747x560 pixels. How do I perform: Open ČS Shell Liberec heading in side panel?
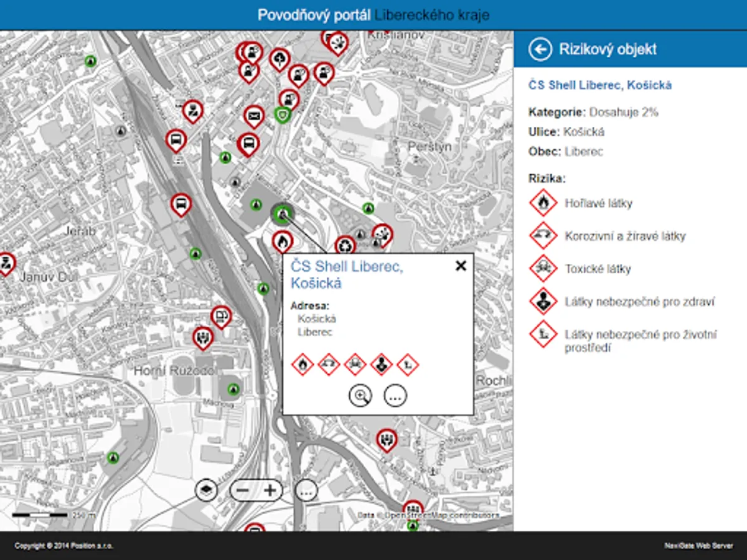click(x=600, y=85)
